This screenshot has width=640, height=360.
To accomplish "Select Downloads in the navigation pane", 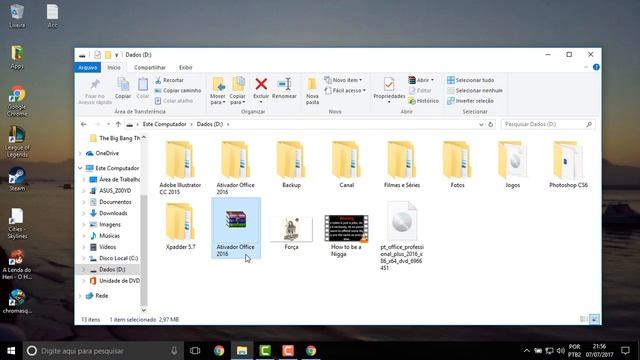I will coord(113,213).
